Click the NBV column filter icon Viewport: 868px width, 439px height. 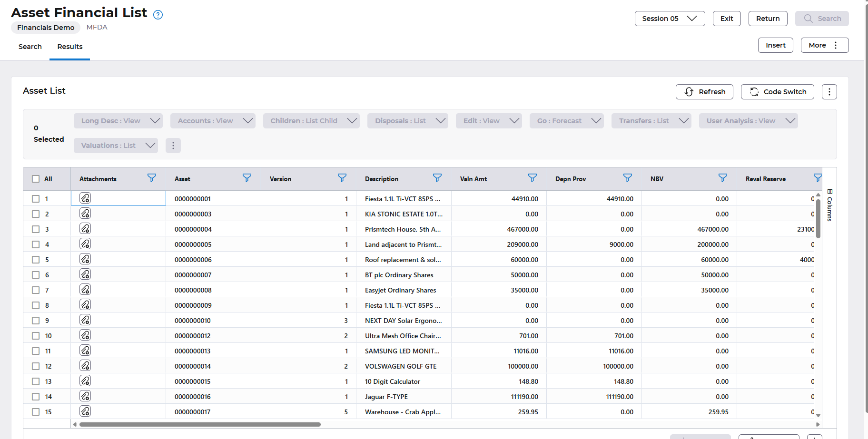click(722, 178)
